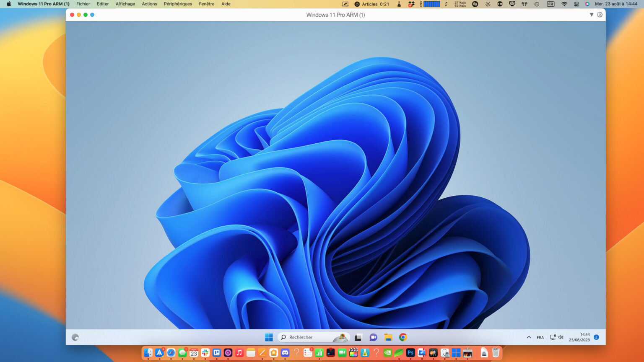Expand hidden icons with the taskbar chevron

tap(529, 337)
